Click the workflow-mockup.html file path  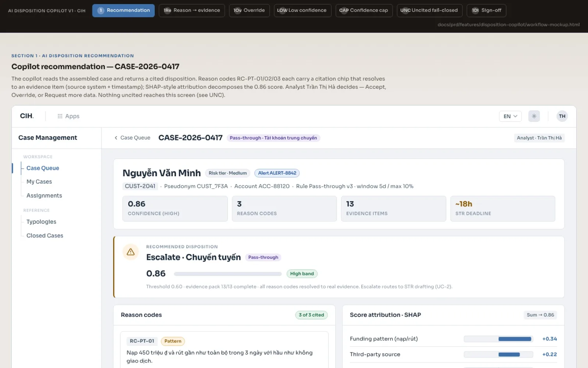509,25
